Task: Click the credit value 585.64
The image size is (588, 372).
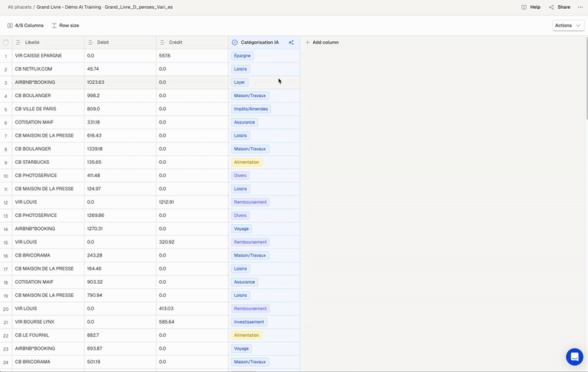Action: pos(167,322)
